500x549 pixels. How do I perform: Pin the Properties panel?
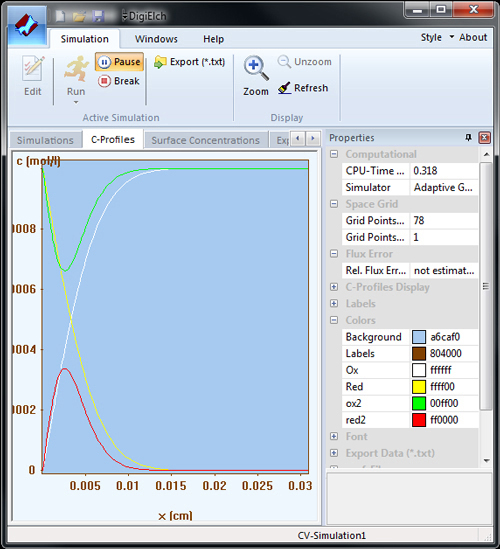coord(468,138)
